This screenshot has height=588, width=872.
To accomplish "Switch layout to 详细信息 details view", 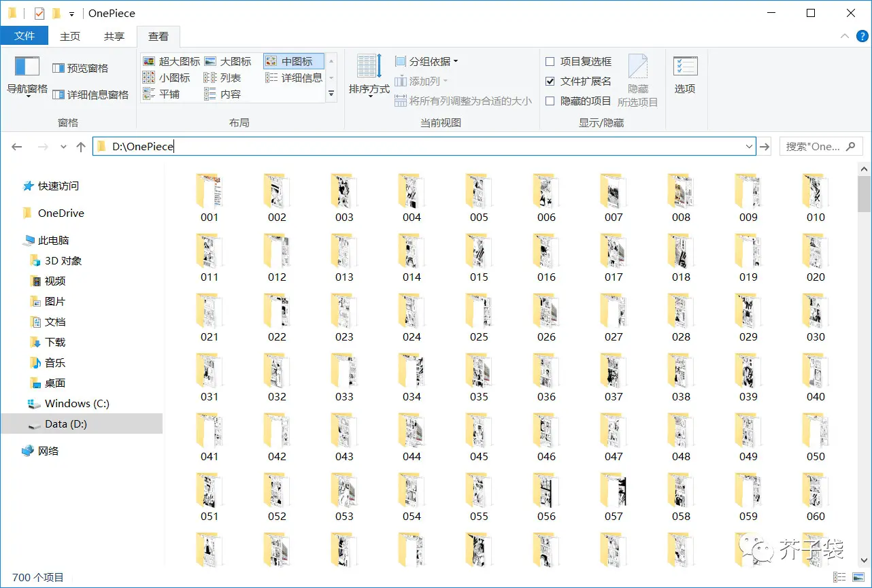I will point(294,78).
